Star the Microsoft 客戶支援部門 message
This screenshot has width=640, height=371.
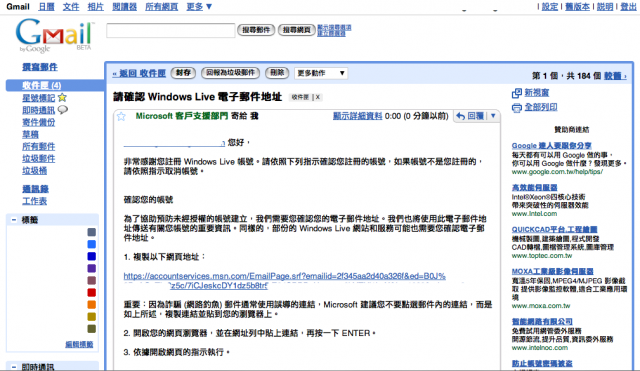tap(121, 116)
